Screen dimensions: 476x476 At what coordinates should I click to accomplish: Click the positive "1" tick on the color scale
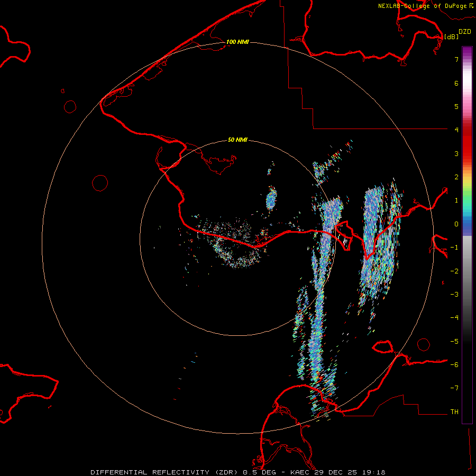pyautogui.click(x=456, y=200)
